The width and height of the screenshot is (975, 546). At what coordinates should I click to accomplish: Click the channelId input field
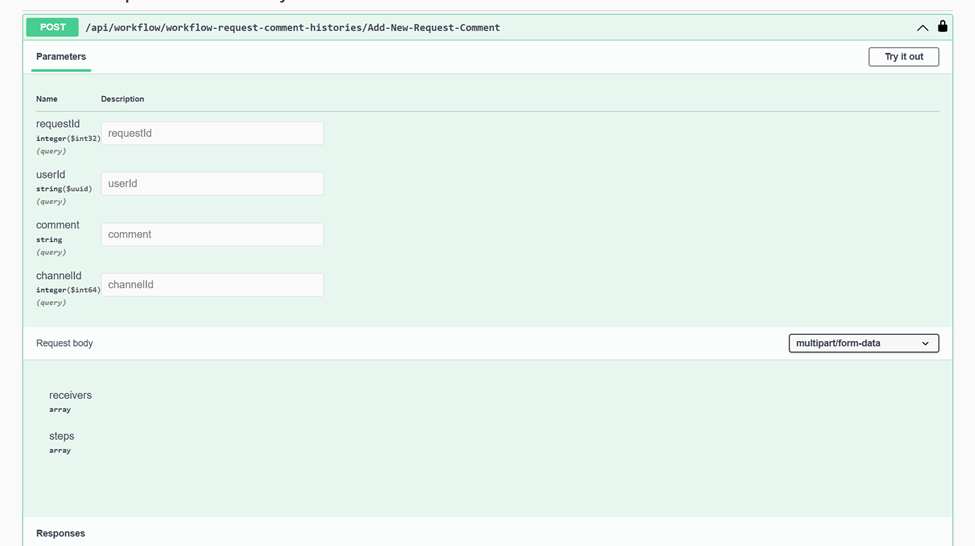click(212, 285)
